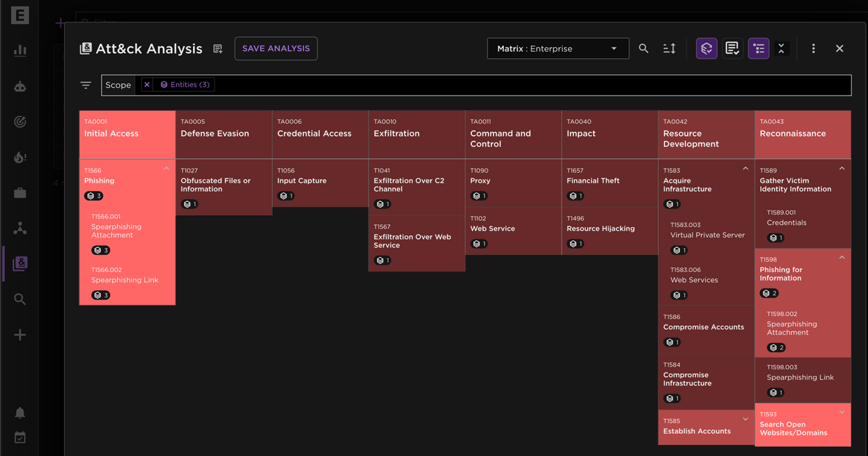Open the notifications bell in sidebar

[x=20, y=413]
